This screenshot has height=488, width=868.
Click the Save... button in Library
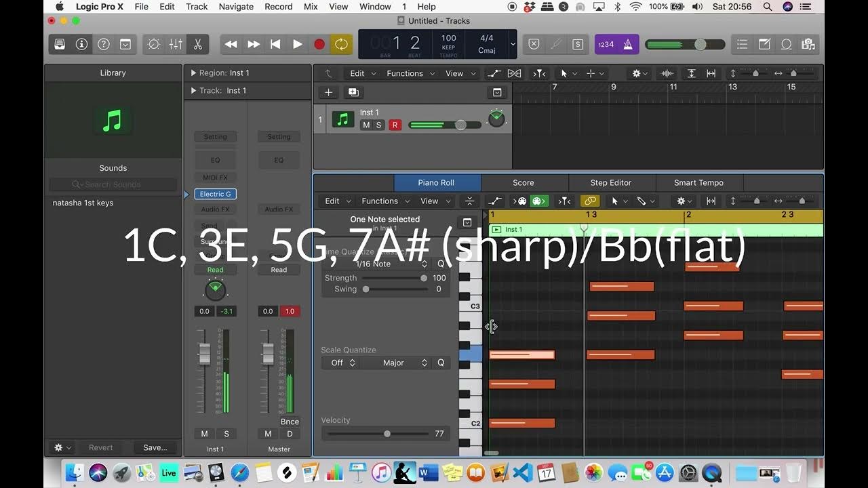(x=155, y=447)
